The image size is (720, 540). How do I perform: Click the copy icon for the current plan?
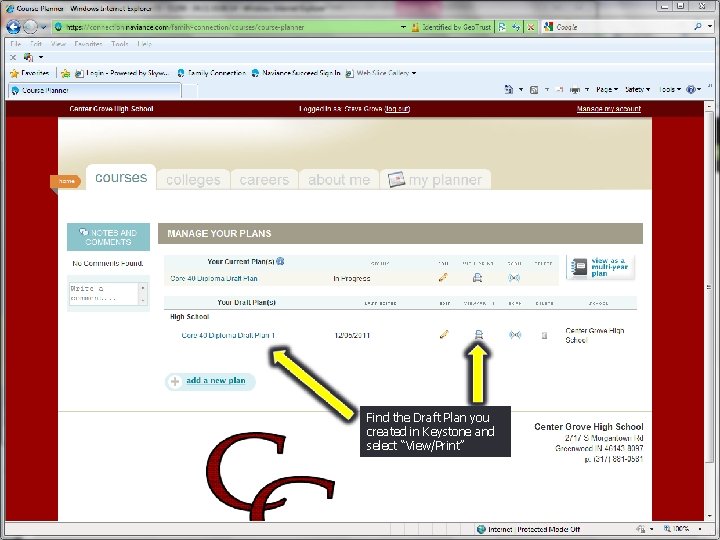pos(514,278)
